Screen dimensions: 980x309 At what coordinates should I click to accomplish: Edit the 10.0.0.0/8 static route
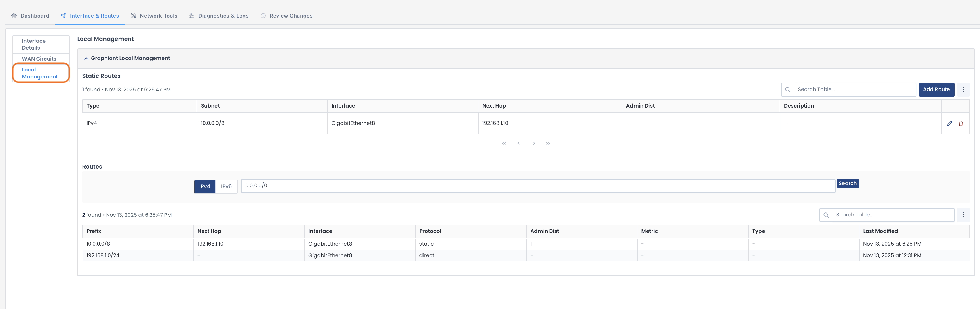[949, 123]
